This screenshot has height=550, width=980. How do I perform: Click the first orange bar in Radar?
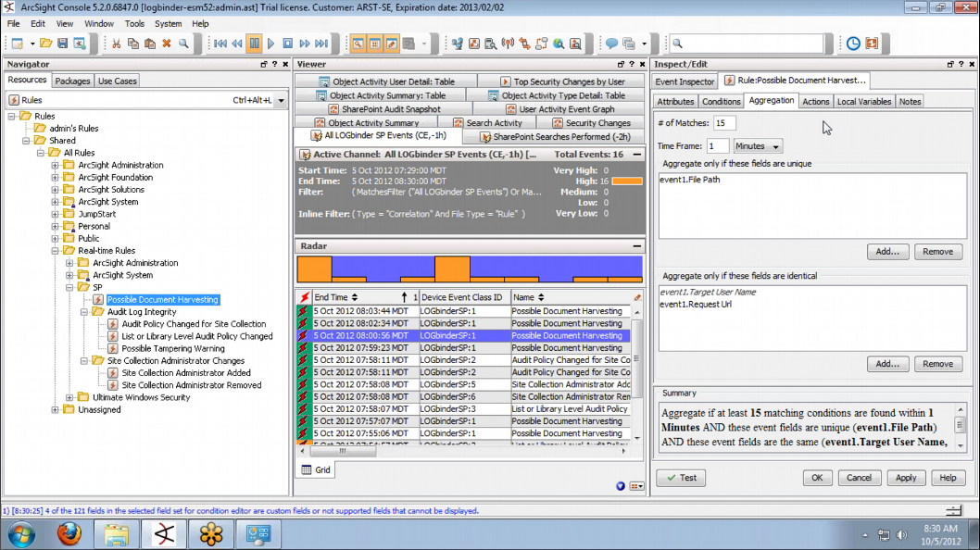(x=314, y=269)
